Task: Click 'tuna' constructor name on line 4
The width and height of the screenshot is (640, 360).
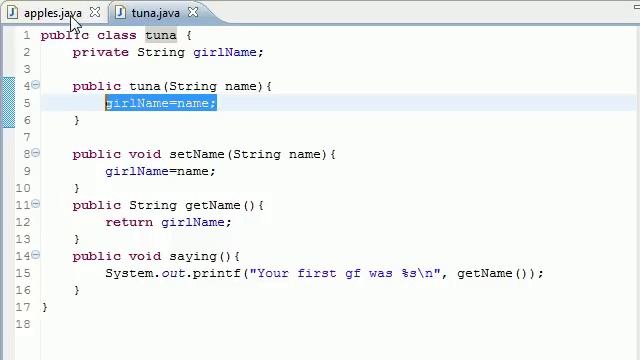Action: tap(145, 86)
